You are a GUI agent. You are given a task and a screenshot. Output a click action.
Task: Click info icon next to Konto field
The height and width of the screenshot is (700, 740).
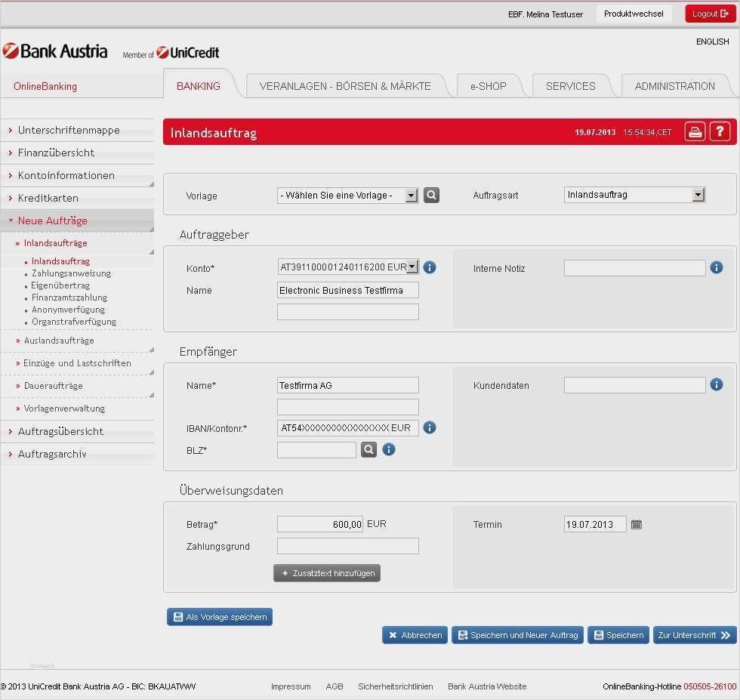point(430,267)
